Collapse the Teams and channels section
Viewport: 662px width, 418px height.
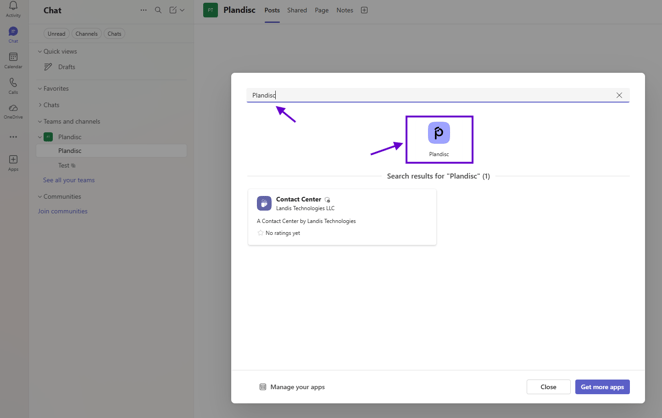click(x=40, y=122)
